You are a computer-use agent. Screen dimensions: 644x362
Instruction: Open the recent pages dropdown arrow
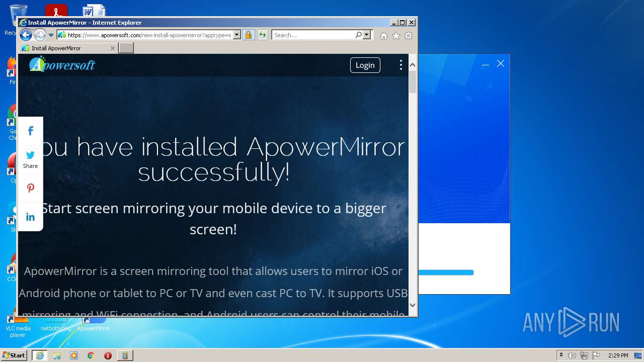point(51,35)
